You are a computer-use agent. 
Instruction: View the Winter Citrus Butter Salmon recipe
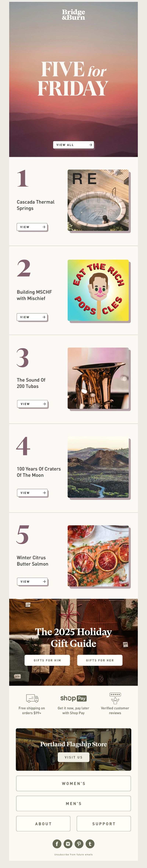[32, 582]
